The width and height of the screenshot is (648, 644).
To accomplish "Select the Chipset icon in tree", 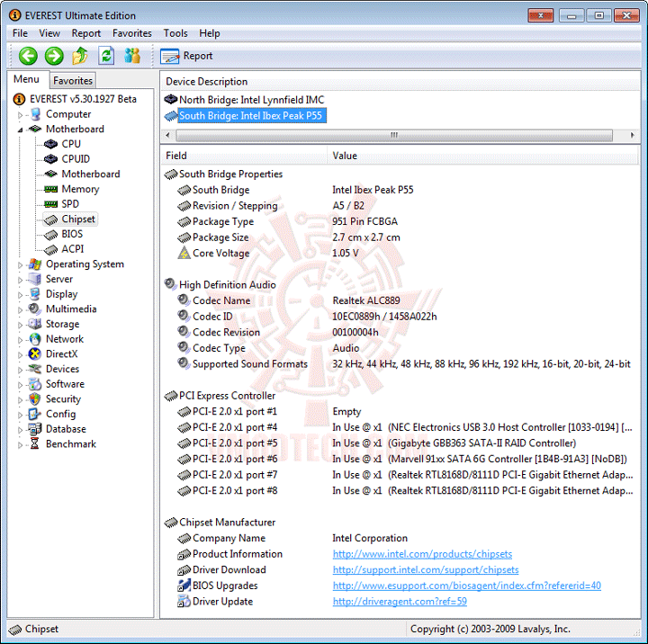I will click(x=50, y=219).
